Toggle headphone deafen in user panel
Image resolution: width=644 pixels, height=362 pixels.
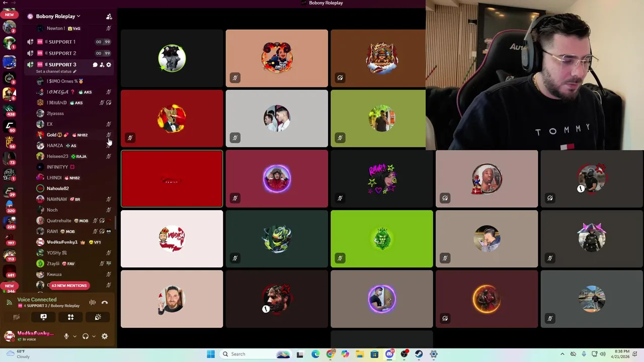point(86,336)
